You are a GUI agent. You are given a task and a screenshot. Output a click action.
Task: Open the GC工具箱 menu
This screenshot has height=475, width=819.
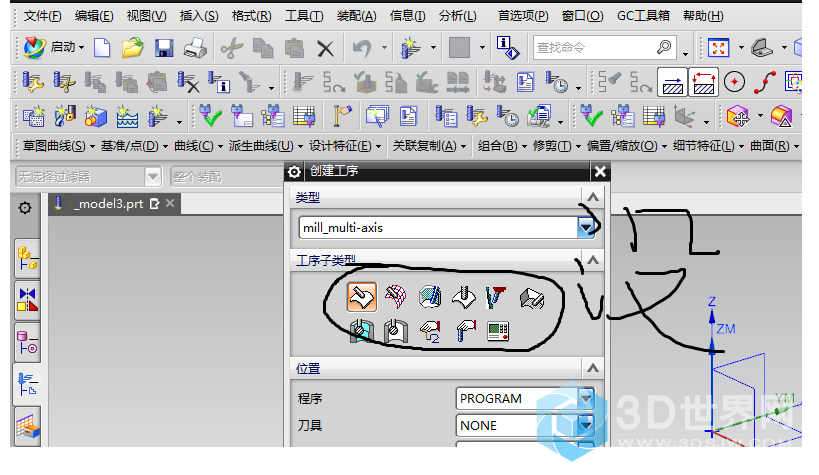pyautogui.click(x=644, y=16)
